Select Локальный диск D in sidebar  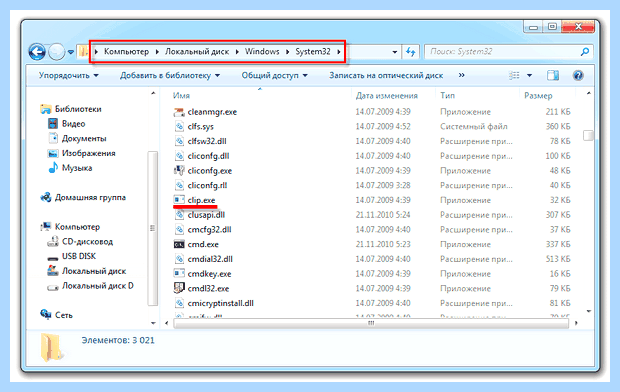tap(98, 286)
